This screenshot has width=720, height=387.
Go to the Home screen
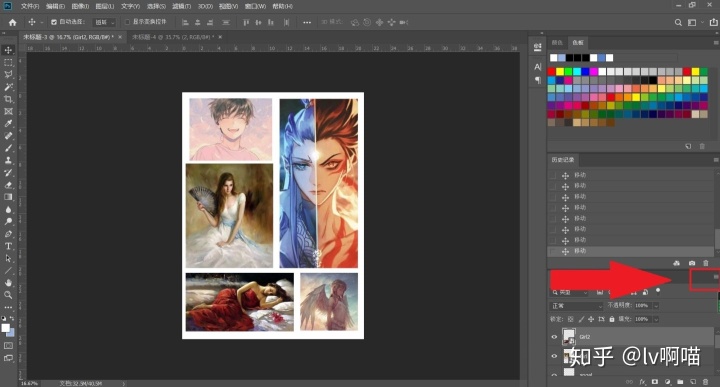pos(12,22)
